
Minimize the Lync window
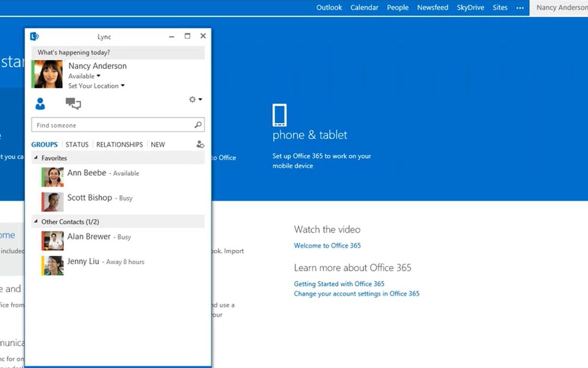(171, 36)
